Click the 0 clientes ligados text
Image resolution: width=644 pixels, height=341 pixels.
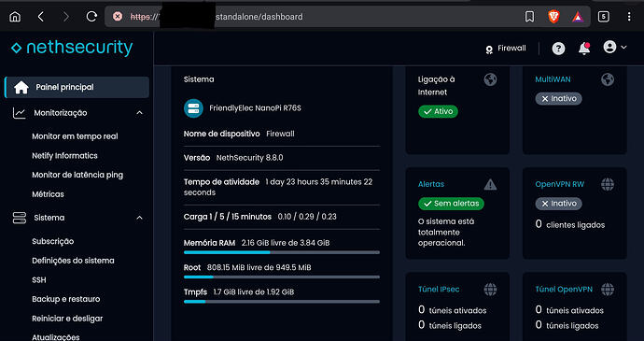570,224
